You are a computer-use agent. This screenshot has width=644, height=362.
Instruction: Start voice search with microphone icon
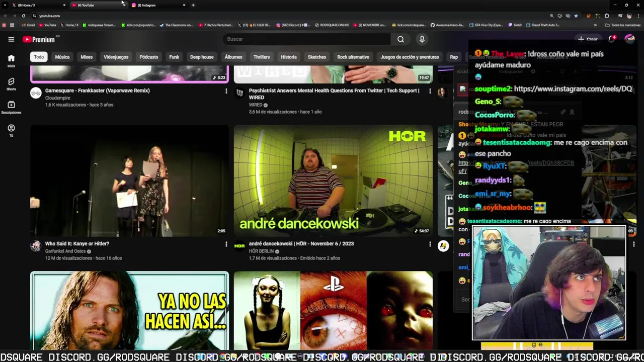point(422,39)
